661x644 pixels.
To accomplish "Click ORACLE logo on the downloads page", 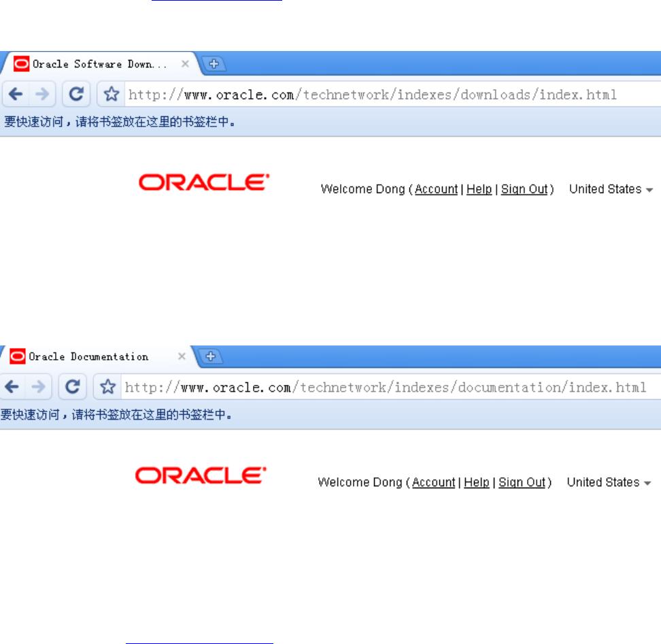I will tap(204, 182).
